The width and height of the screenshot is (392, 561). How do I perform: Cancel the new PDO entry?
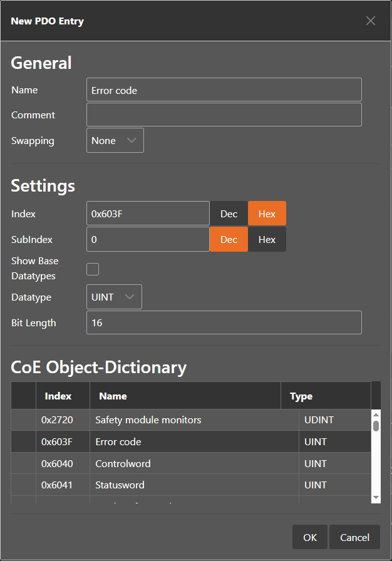coord(354,537)
